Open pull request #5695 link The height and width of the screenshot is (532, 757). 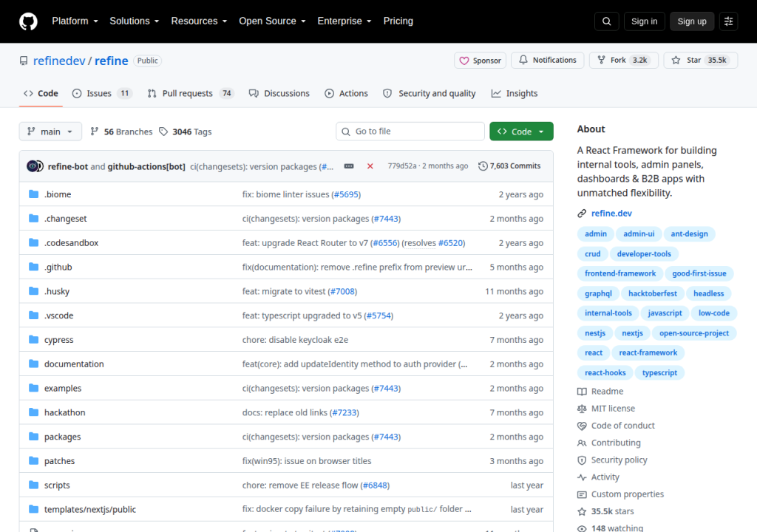point(347,194)
